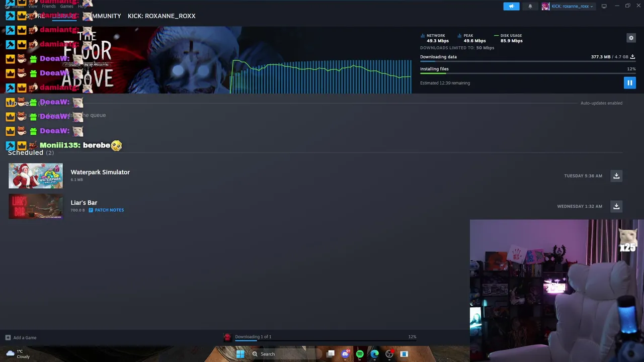Open the COMMUNITY nav tab
The height and width of the screenshot is (362, 644).
103,16
